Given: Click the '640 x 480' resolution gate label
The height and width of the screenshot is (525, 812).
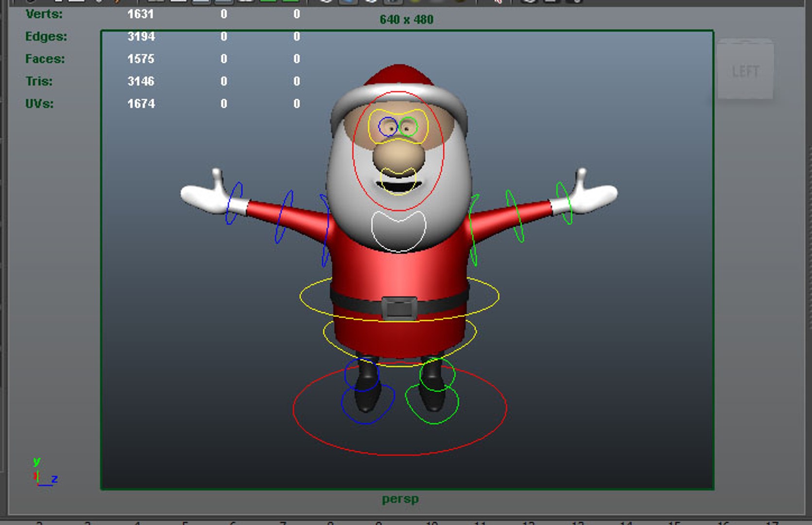Looking at the screenshot, I should tap(406, 19).
